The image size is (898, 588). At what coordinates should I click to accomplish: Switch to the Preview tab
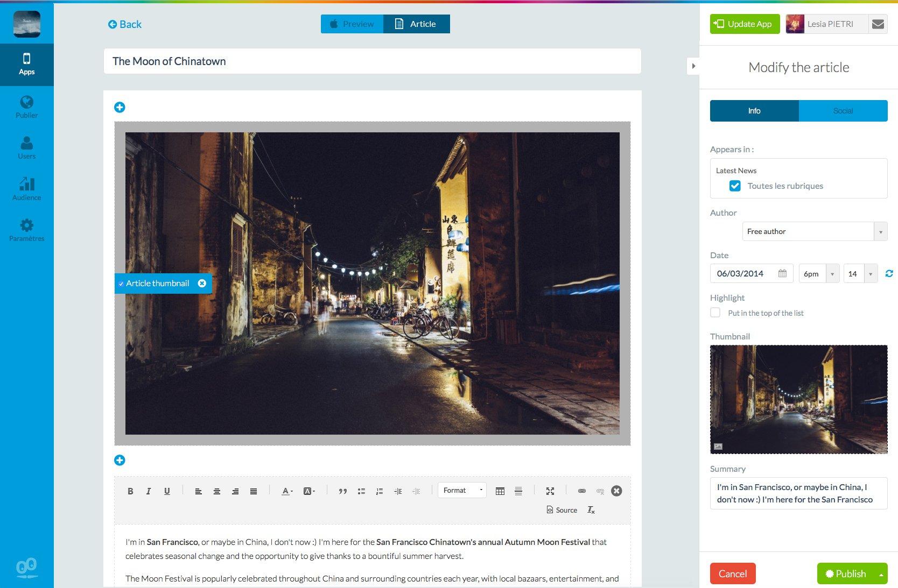352,24
